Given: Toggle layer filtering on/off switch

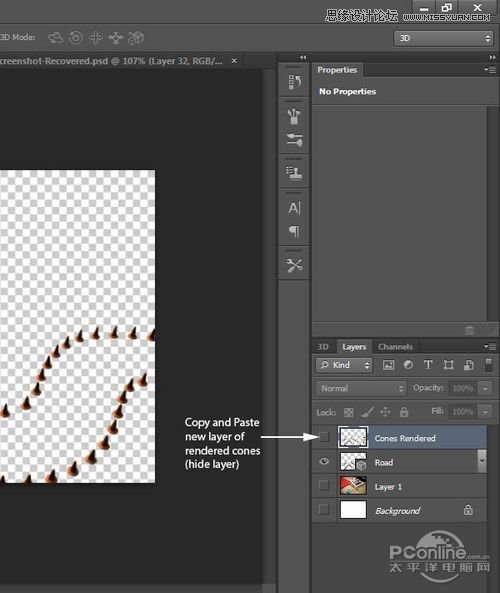Looking at the screenshot, I should 488,365.
